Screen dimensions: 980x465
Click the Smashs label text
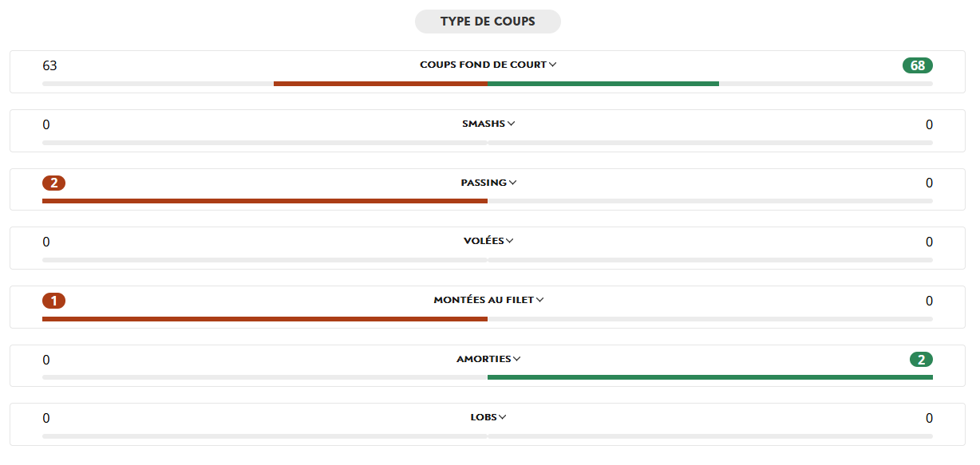pos(484,124)
